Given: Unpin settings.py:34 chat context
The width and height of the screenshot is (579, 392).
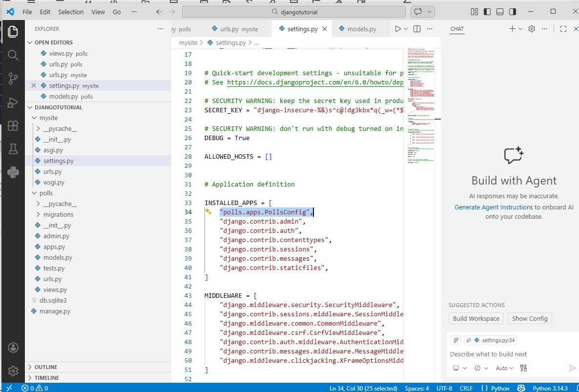Looking at the screenshot, I should click(469, 340).
